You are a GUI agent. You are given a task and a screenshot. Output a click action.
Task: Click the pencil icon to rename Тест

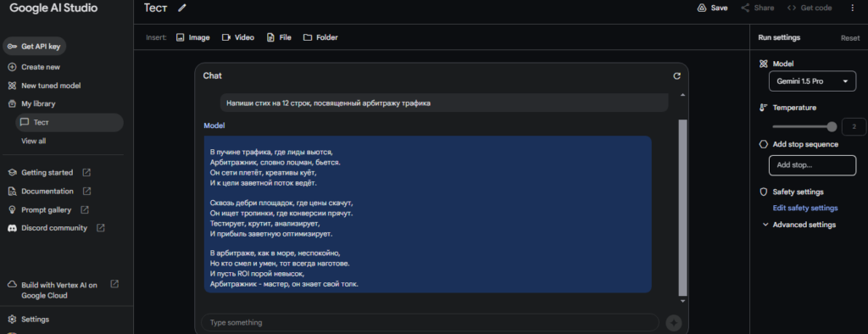click(182, 8)
